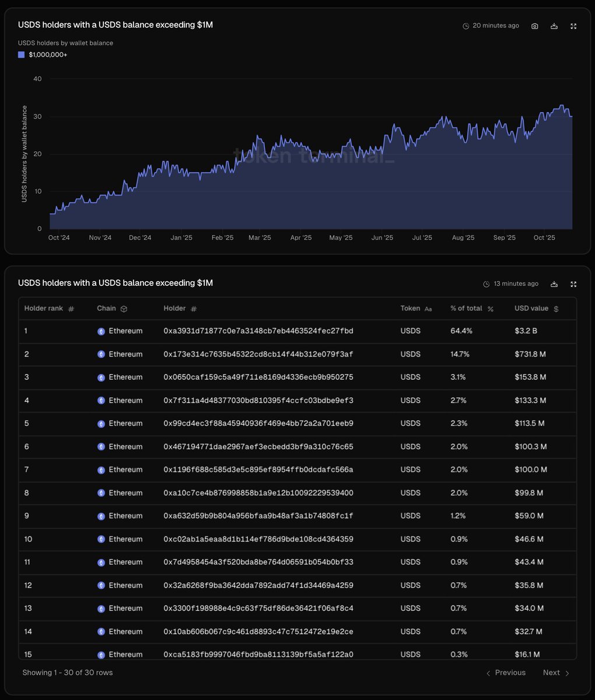Go to Next table page

coord(556,673)
